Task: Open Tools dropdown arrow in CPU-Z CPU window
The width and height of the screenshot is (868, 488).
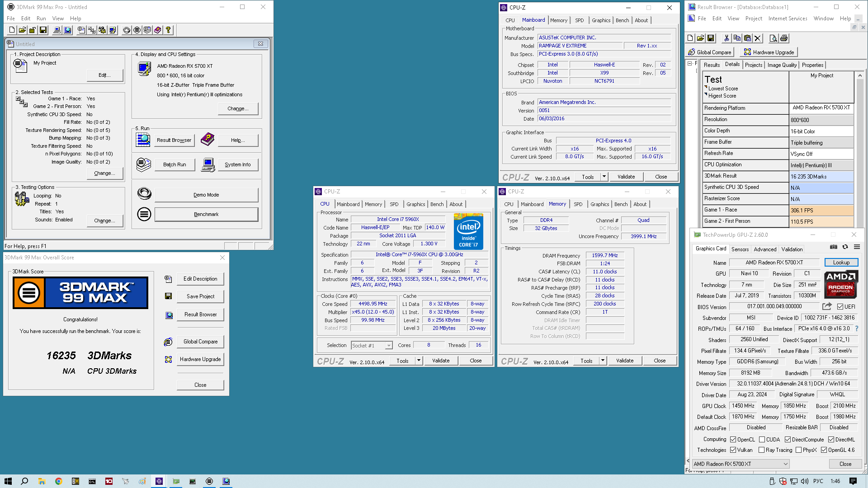Action: [x=419, y=361]
